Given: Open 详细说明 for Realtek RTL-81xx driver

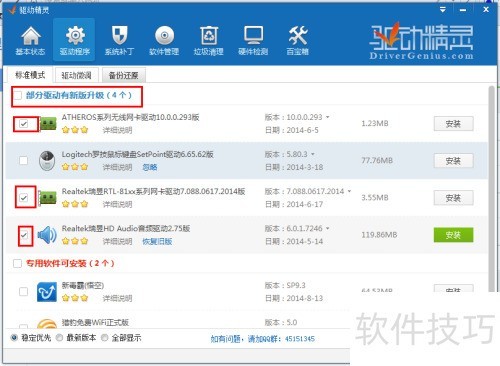Looking at the screenshot, I should pyautogui.click(x=117, y=204).
